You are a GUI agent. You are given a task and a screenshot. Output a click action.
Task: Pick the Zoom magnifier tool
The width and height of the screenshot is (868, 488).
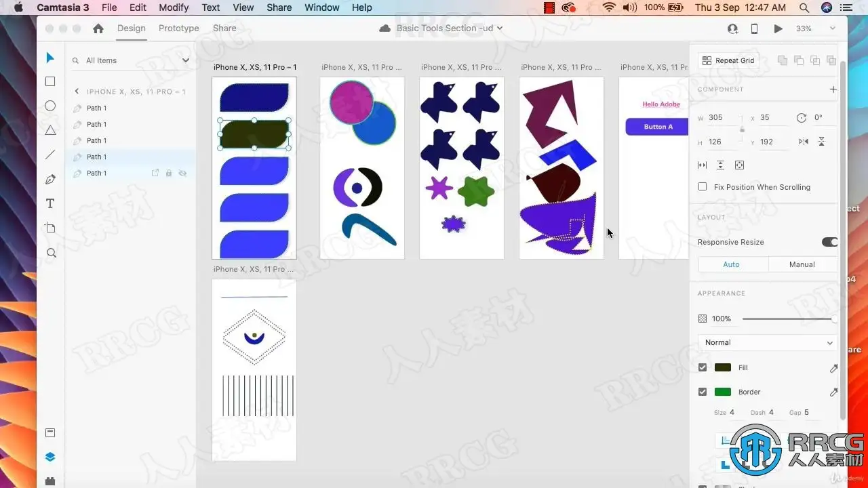(51, 253)
